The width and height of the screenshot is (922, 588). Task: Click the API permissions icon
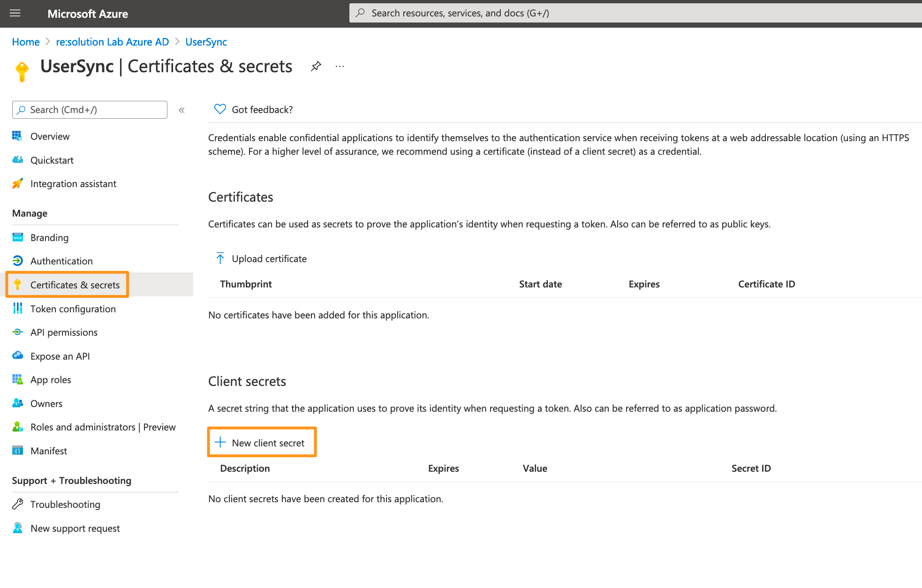pos(18,332)
